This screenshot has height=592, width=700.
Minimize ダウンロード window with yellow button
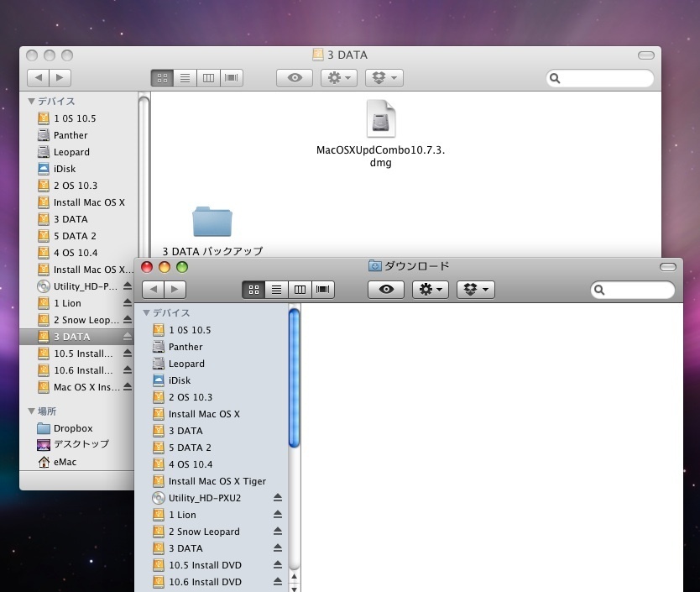coord(165,267)
